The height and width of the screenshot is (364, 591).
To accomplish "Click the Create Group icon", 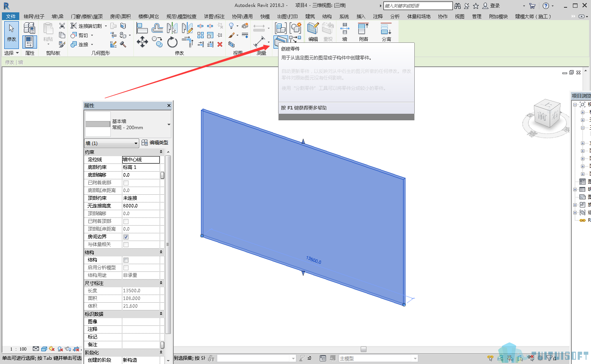I will tap(295, 28).
